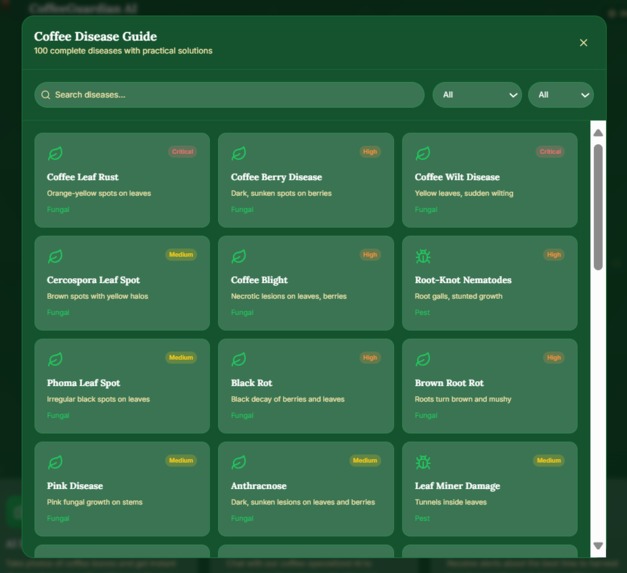Image resolution: width=627 pixels, height=573 pixels.
Task: Open the Cercospora Leaf Spot title
Action: click(x=93, y=280)
